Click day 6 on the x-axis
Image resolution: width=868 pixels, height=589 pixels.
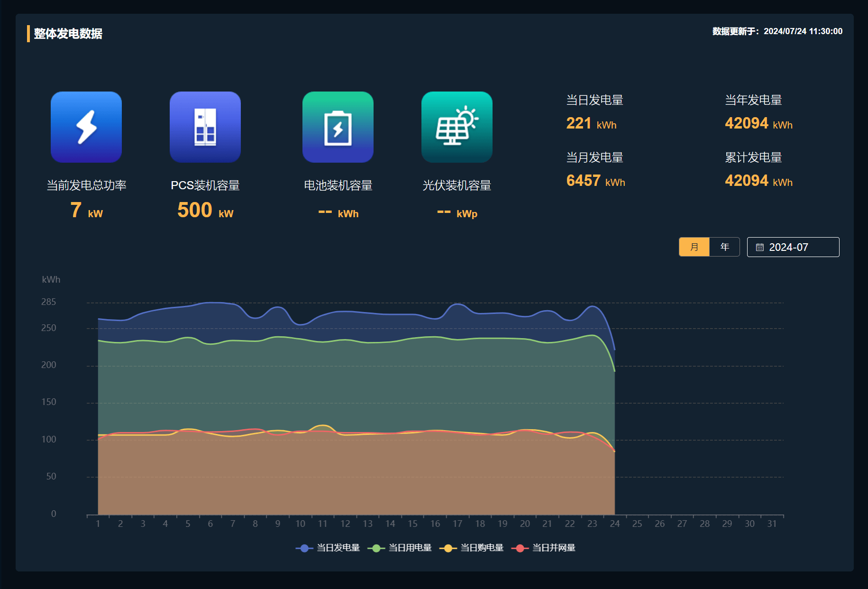click(210, 524)
